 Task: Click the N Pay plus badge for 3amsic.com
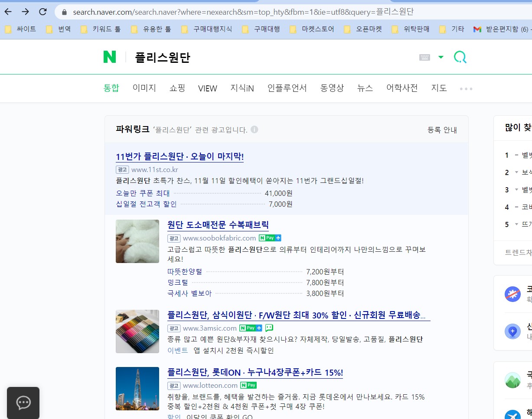pos(251,328)
